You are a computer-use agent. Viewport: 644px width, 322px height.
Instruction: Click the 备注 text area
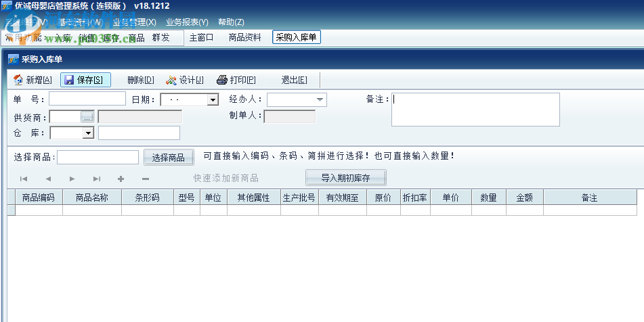point(475,110)
